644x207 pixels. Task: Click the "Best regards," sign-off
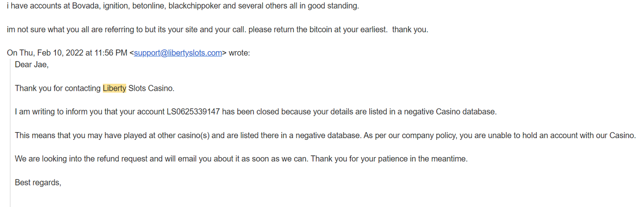(x=38, y=182)
